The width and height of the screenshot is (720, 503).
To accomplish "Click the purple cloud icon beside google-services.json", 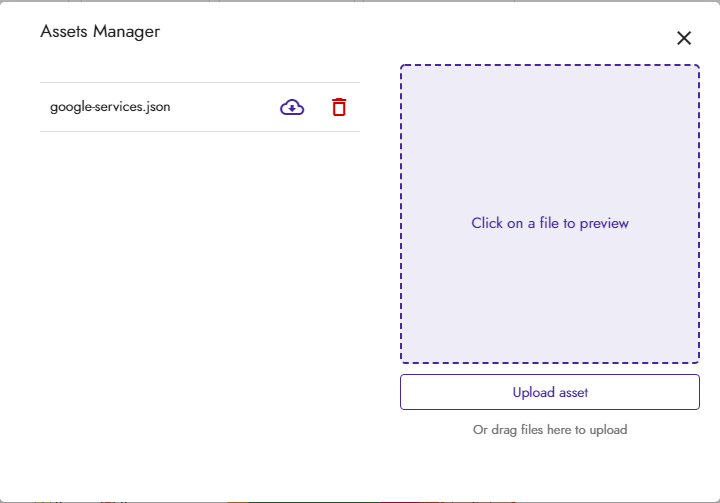I will (292, 107).
